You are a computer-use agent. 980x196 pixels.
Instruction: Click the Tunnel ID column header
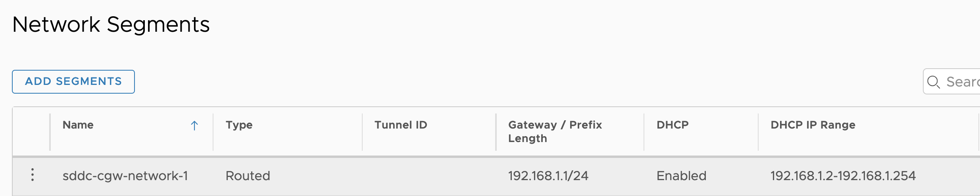(400, 125)
